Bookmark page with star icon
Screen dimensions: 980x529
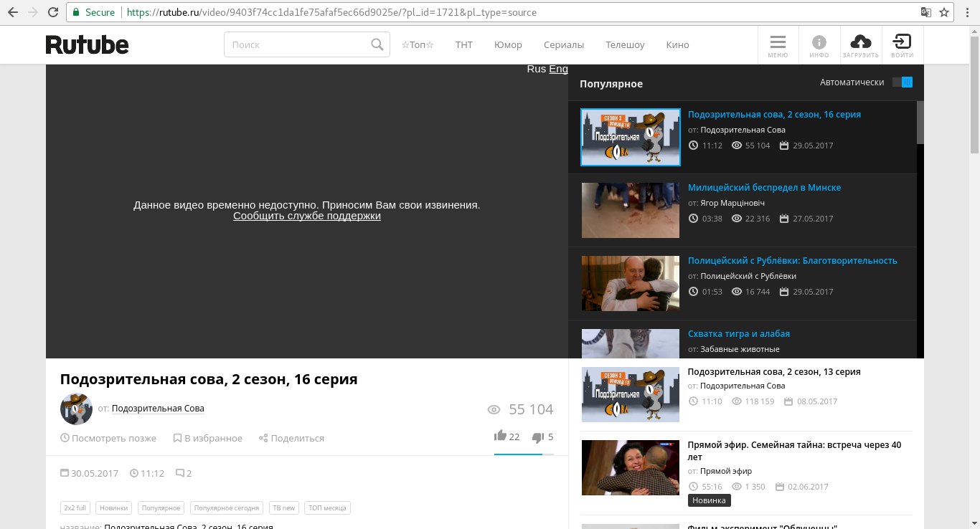click(944, 12)
